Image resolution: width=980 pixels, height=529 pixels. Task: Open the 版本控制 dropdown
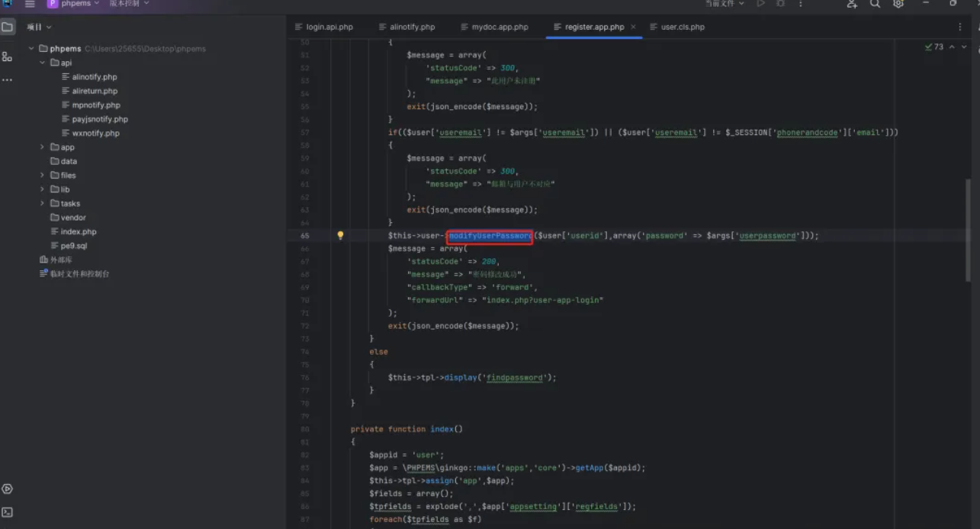click(129, 4)
